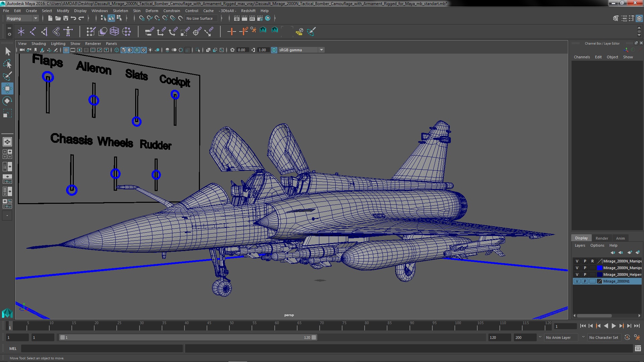Click the Parent constraint shelf icon
Screen dimensions: 644x362
pos(149,32)
